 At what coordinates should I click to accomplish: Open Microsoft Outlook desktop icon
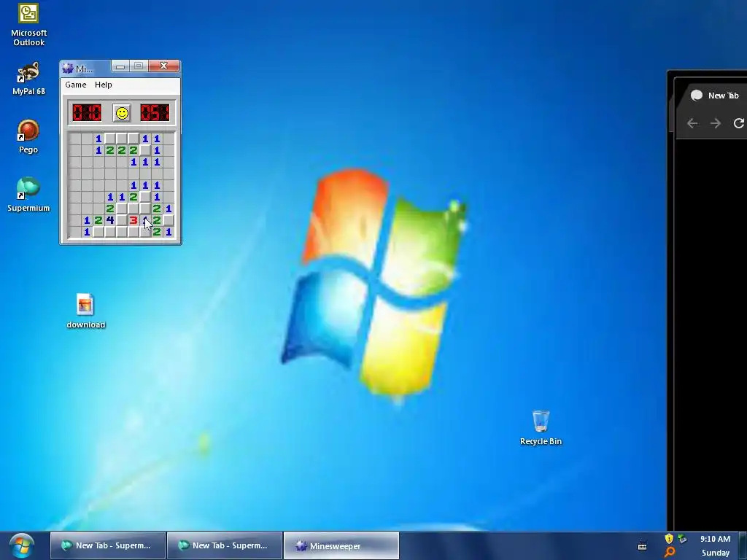point(28,25)
